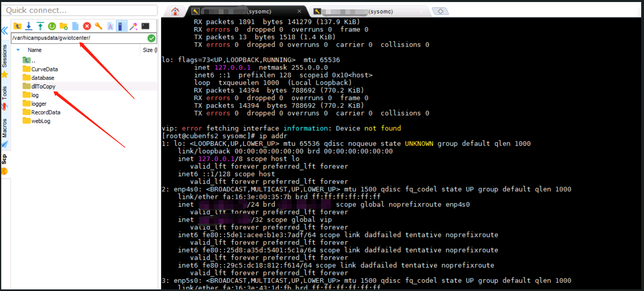
Task: Toggle plain text ASCII transfer mode icon
Action: coord(110,26)
